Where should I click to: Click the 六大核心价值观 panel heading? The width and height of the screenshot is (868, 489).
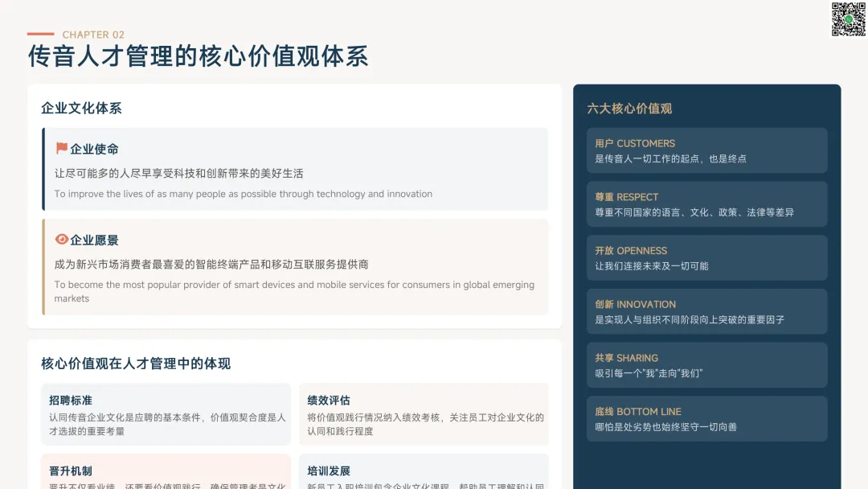click(629, 109)
